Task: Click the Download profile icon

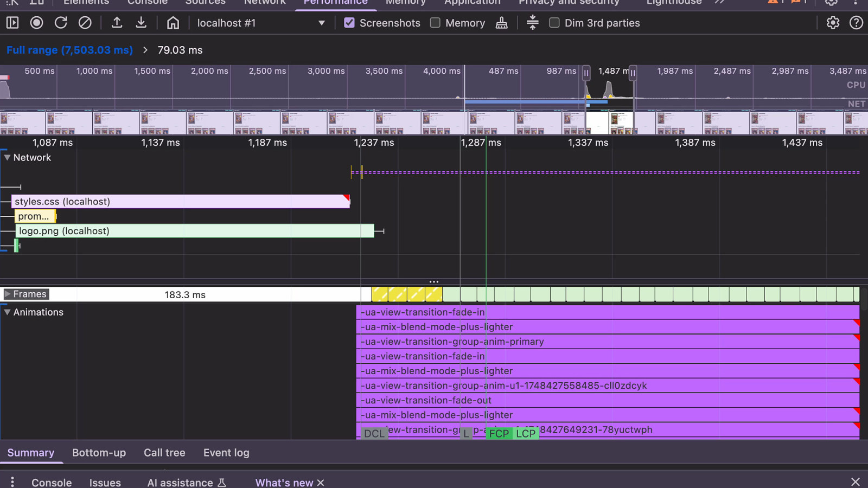Action: pos(141,23)
